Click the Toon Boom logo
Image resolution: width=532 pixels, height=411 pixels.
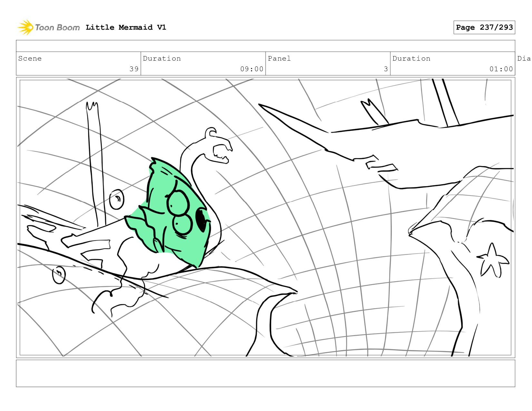pyautogui.click(x=48, y=27)
